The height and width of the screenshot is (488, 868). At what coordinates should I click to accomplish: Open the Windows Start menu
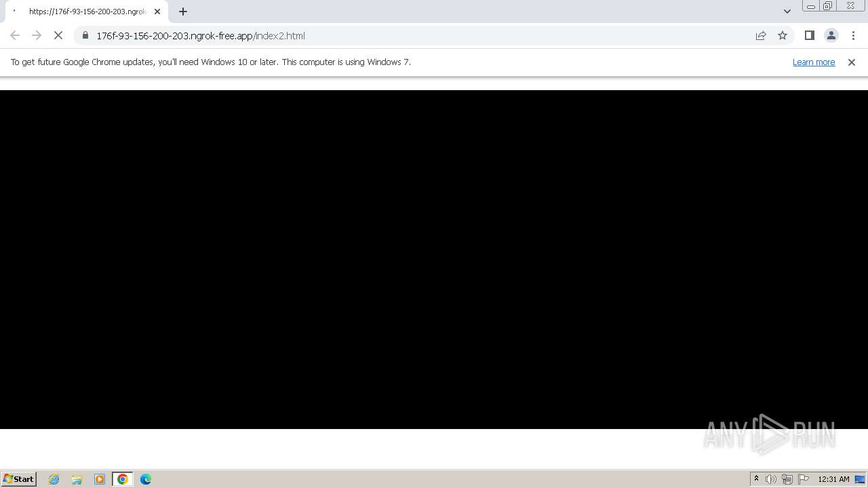19,479
